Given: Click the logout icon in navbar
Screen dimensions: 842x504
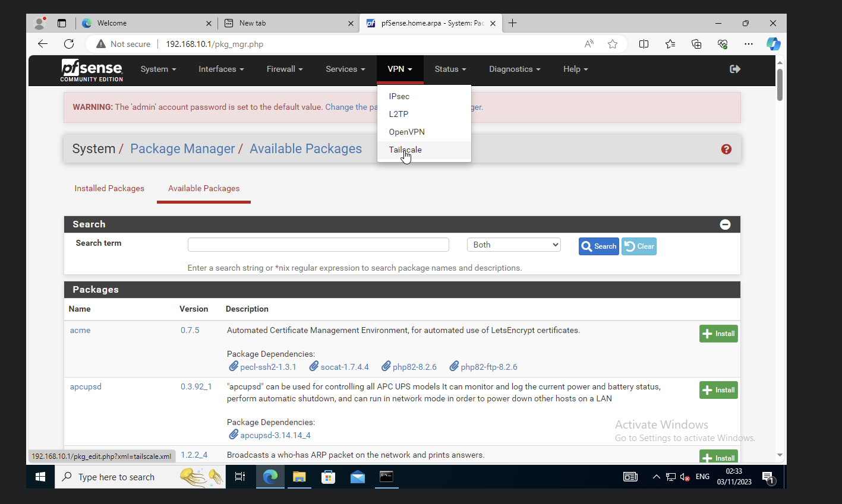Looking at the screenshot, I should point(735,69).
